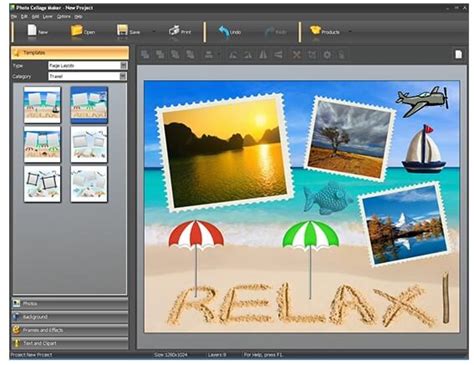
Task: Open the Options menu
Action: [x=63, y=16]
